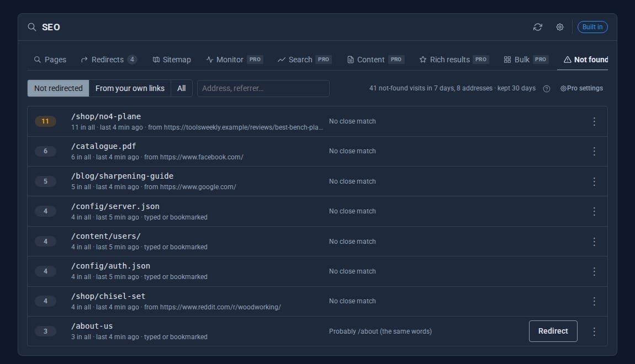Filter by From your own links
This screenshot has width=635, height=364.
pos(130,88)
